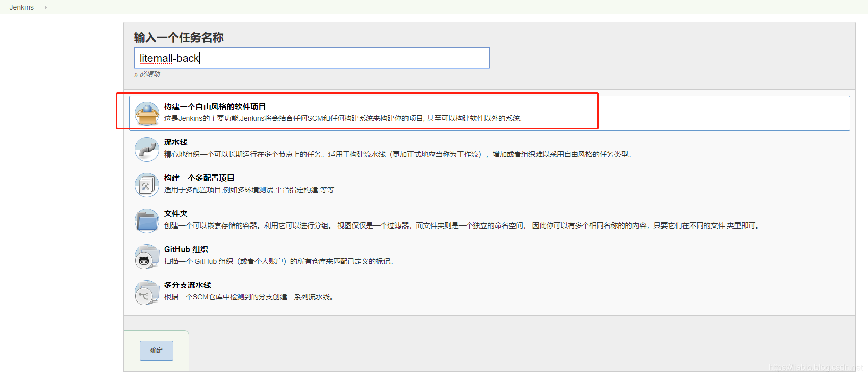Click the Multibranch pipeline (多分支流水线) icon
868x377 pixels.
tap(147, 292)
